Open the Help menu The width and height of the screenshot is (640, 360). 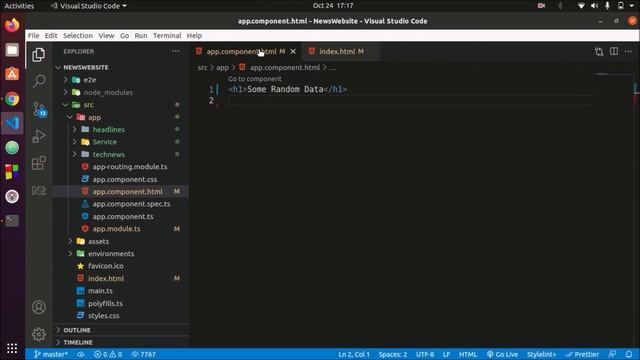[x=194, y=36]
